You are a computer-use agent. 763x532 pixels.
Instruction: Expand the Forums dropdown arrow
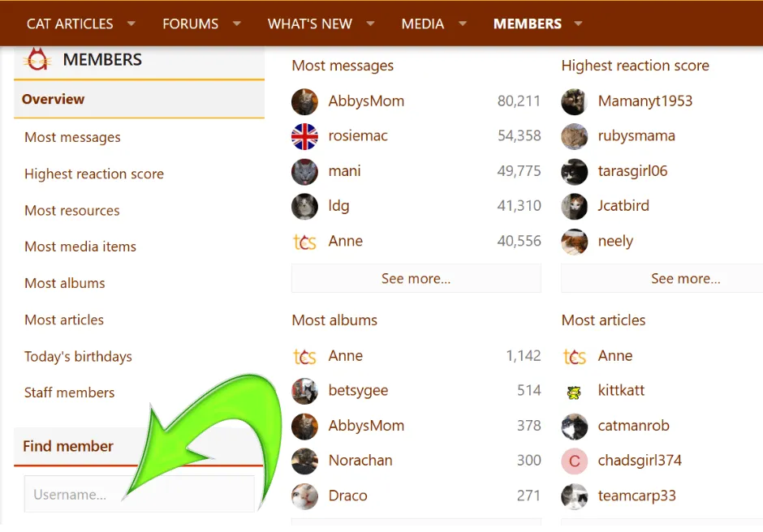[237, 24]
